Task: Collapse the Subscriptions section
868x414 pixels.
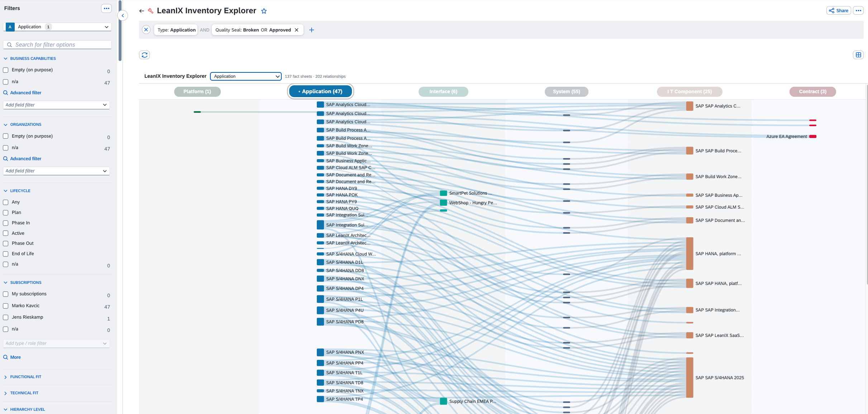Action: pyautogui.click(x=5, y=282)
